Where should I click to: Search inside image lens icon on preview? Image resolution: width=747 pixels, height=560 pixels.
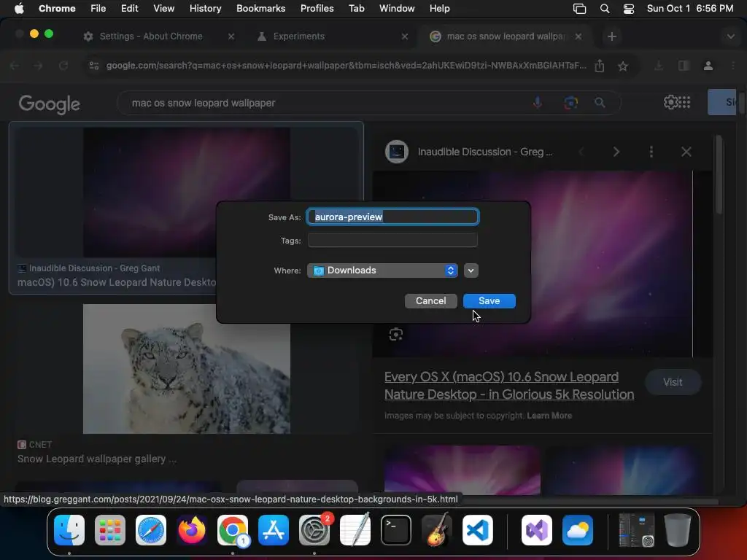(396, 334)
